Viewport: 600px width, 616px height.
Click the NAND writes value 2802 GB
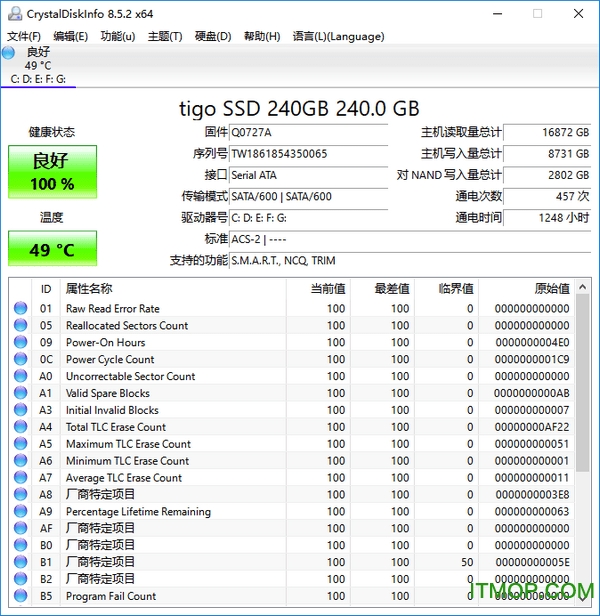tap(547, 175)
